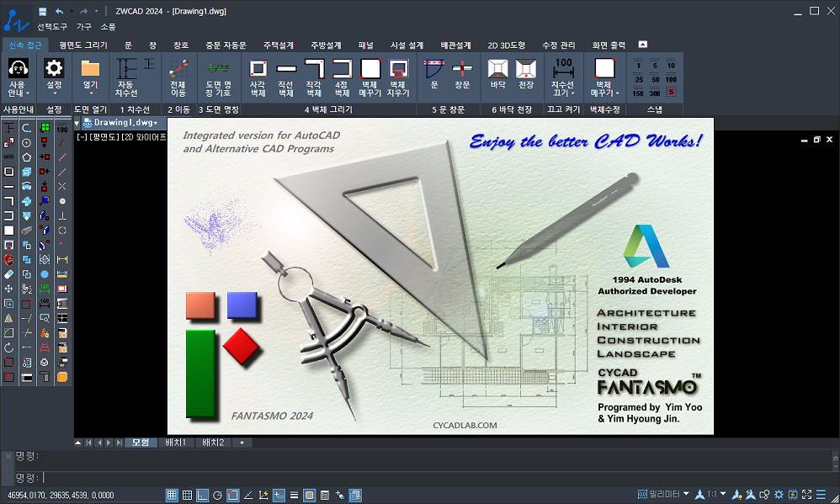
Task: Click the 설정 gear icon in the ribbon
Action: pos(54,68)
